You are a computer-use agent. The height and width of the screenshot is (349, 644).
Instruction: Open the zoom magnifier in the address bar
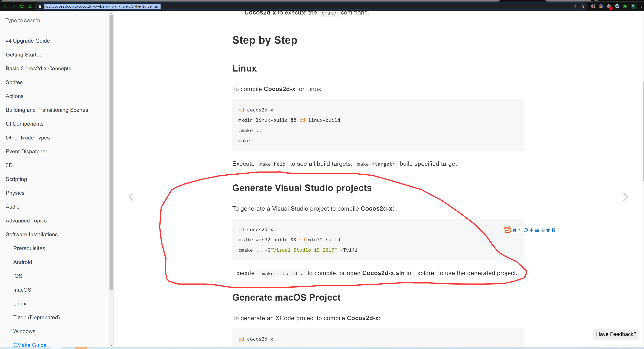pos(574,6)
